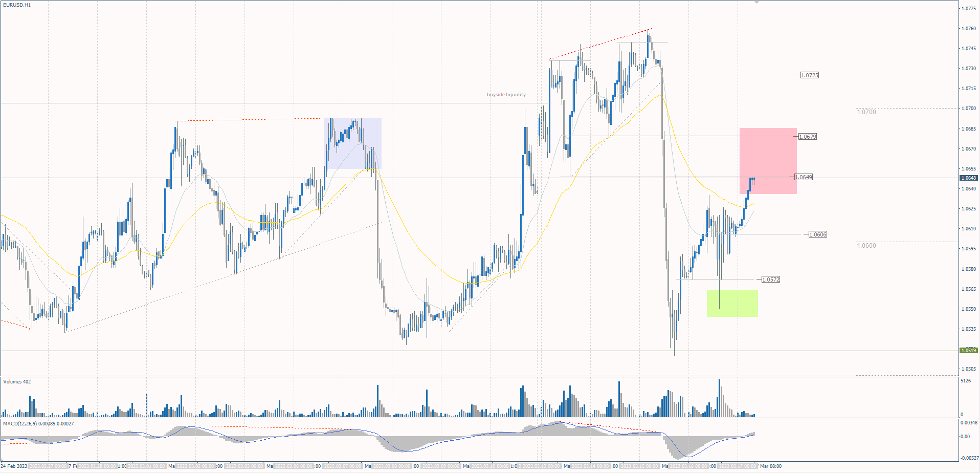This screenshot has height=473, width=980.
Task: Click the 1.0760 value on price axis
Action: pos(968,29)
